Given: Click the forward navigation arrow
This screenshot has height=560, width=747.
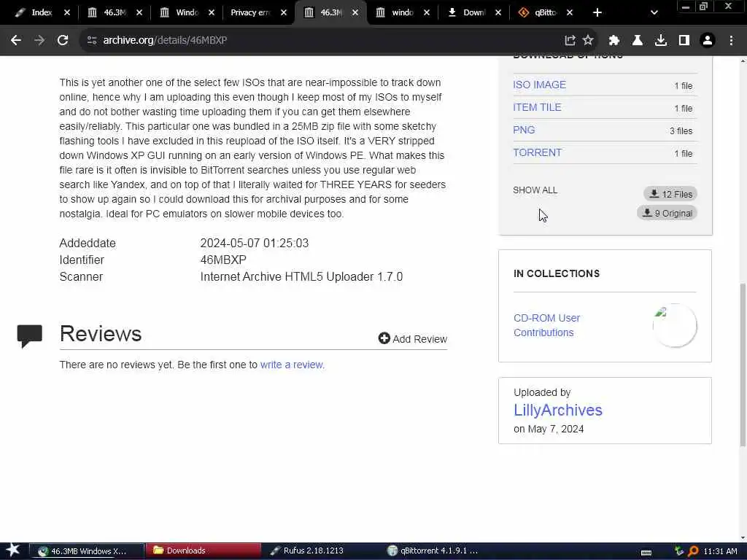Looking at the screenshot, I should pos(39,41).
